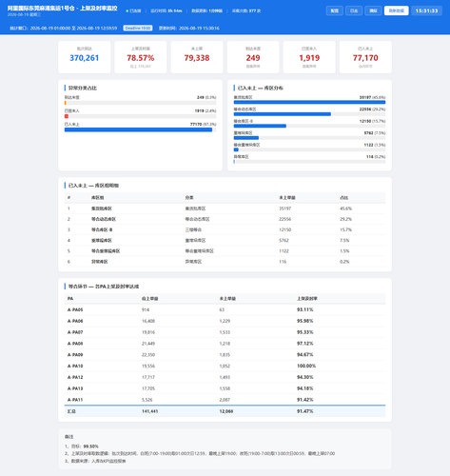Click the 116 (0.2%) bar label
This screenshot has width=450, height=476.
(376, 157)
